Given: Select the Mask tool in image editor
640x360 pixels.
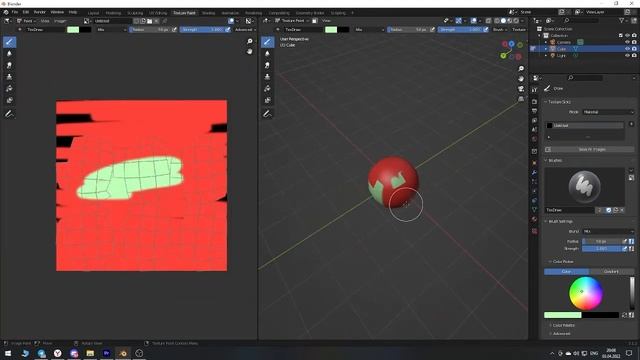Looking at the screenshot, I should click(9, 100).
